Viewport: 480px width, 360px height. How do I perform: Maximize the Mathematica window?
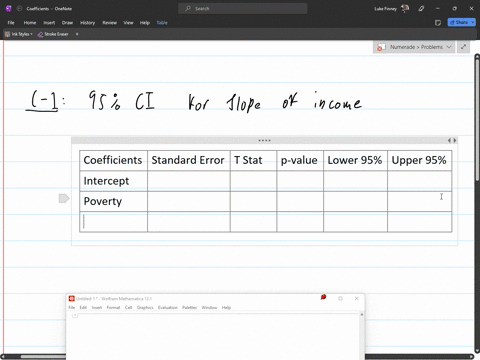340,298
